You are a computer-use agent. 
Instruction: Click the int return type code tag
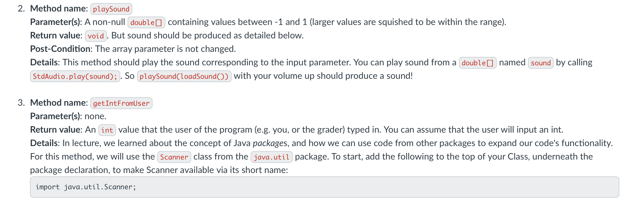[x=107, y=130]
